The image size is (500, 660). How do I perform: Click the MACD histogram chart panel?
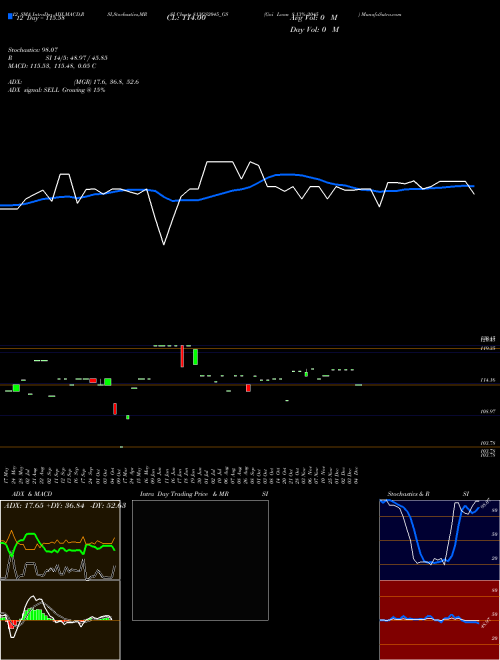click(60, 620)
